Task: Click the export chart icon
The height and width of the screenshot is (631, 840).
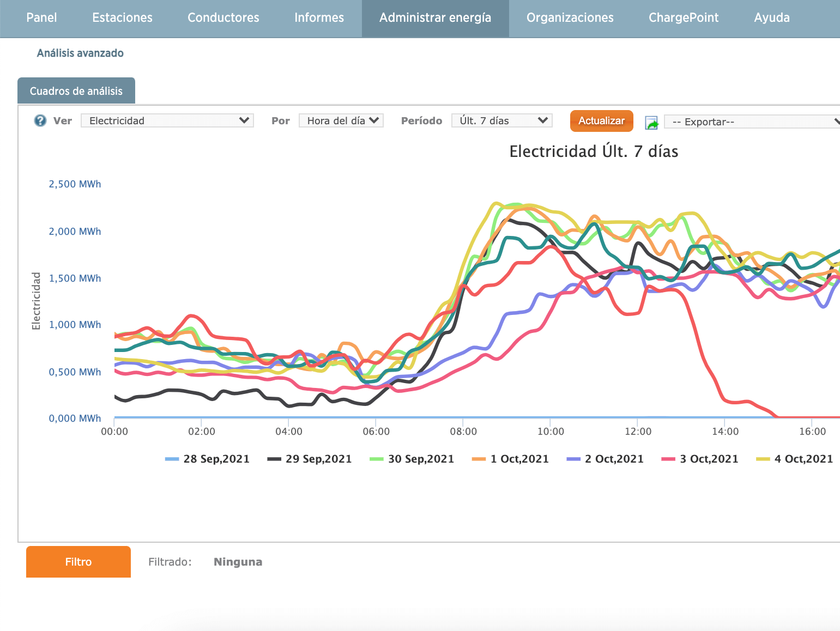Action: [x=651, y=123]
